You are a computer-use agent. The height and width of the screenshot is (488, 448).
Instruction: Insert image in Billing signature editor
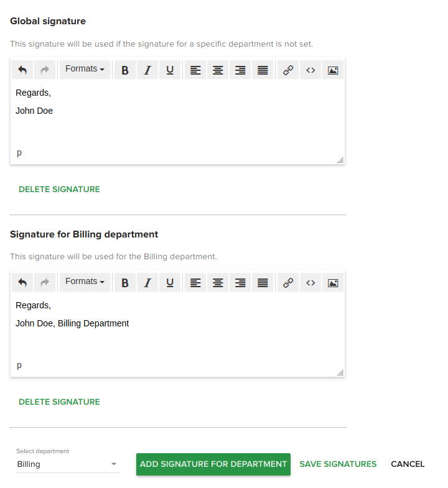pos(333,282)
